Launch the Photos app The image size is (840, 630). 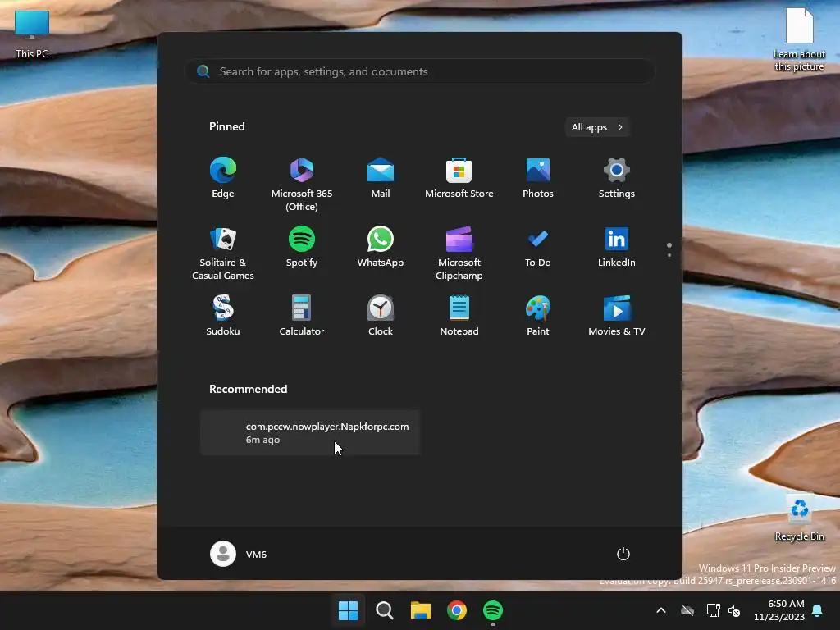tap(538, 178)
